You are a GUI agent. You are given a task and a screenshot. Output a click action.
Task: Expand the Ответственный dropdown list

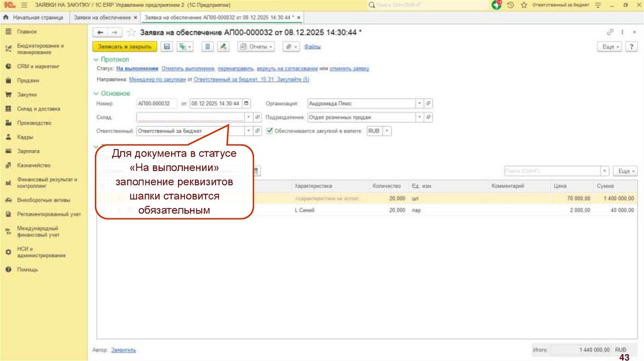(248, 131)
